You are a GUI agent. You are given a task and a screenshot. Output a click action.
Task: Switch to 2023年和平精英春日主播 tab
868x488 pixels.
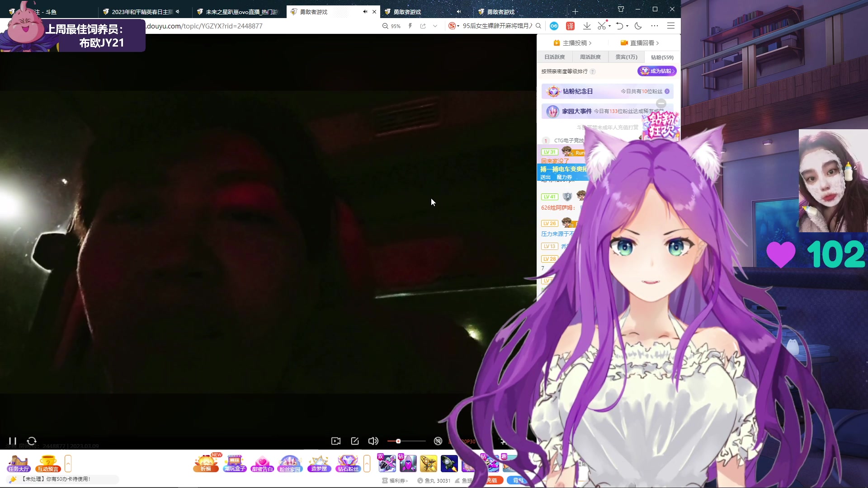point(142,12)
